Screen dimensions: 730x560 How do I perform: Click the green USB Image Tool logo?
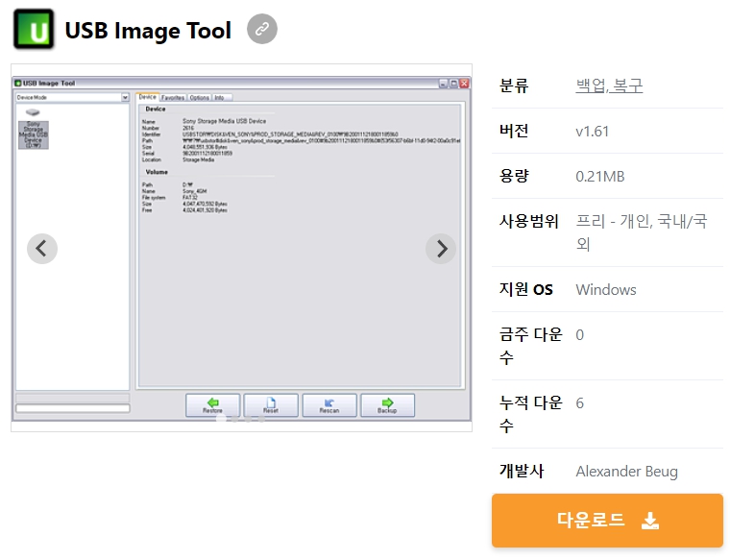(34, 30)
